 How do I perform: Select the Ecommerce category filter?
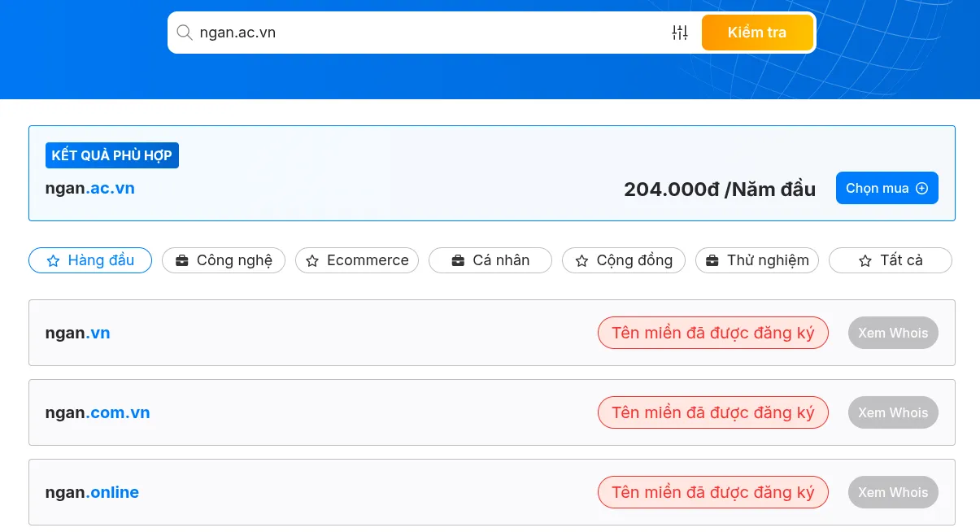(356, 260)
